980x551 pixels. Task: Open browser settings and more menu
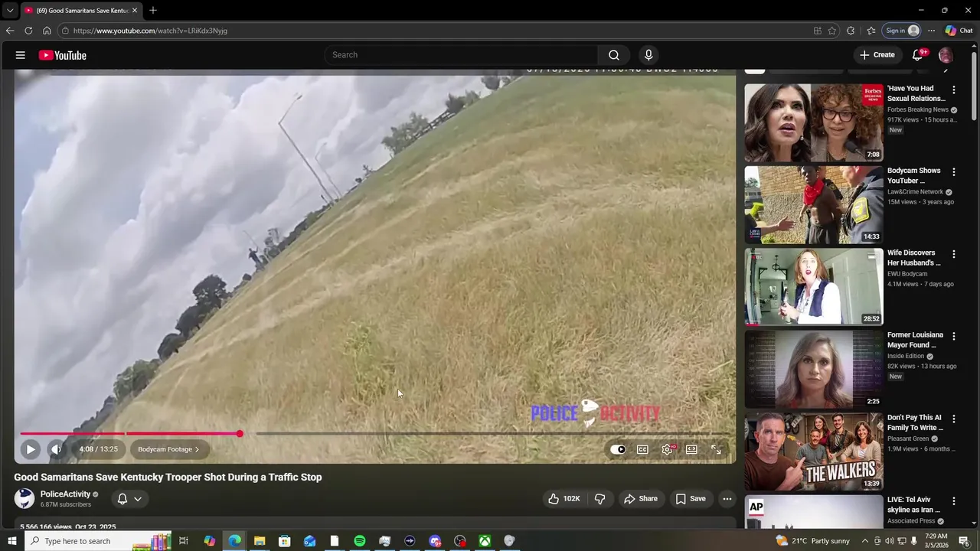931,31
